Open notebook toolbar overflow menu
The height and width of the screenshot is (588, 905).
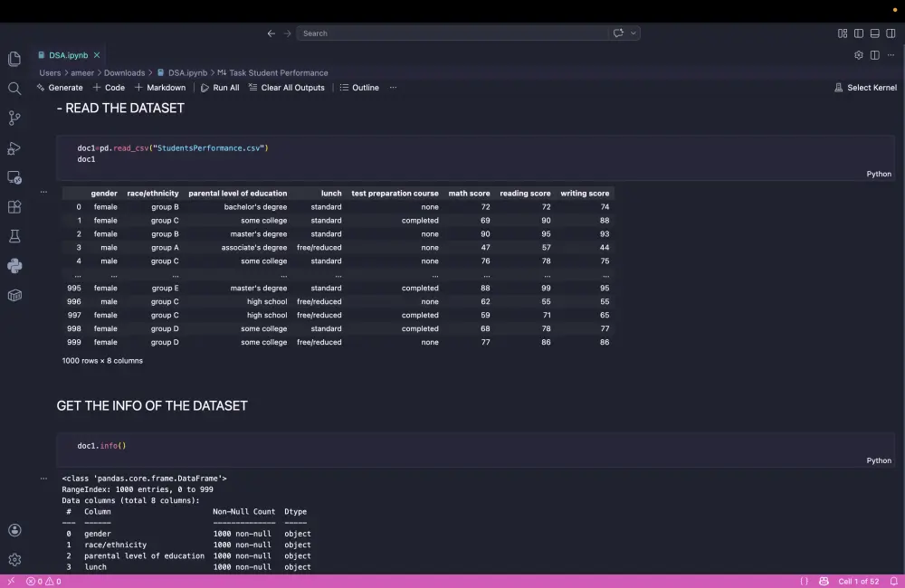point(393,88)
